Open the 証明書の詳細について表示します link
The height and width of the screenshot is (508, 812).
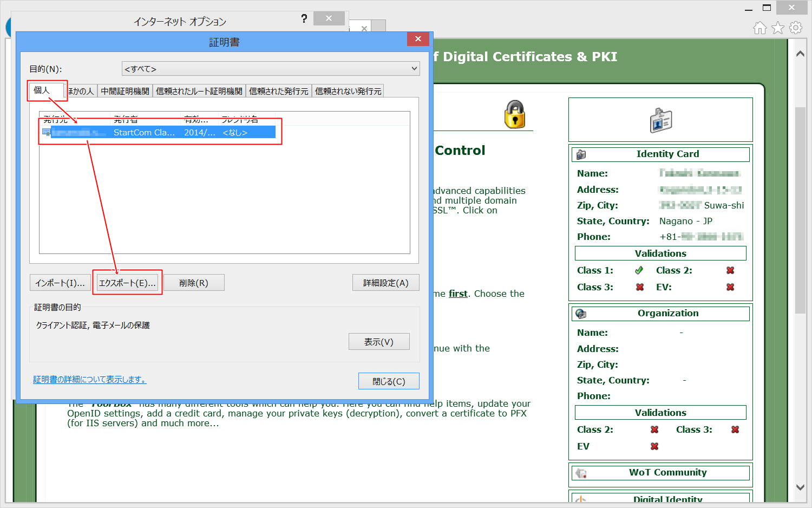pyautogui.click(x=89, y=380)
